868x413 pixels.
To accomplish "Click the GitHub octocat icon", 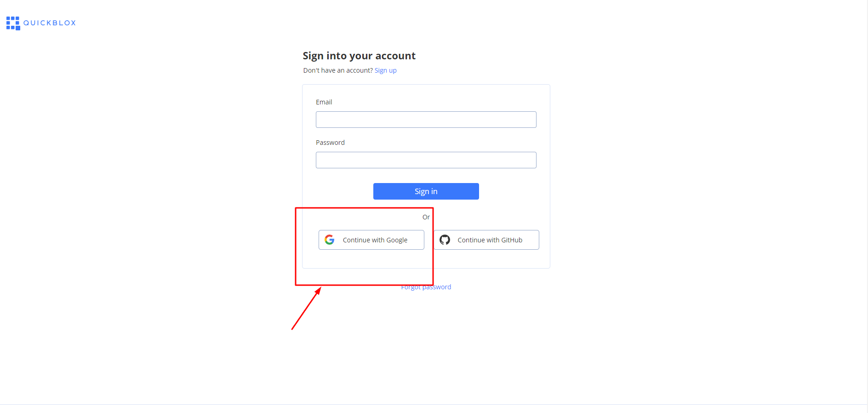I will 445,240.
